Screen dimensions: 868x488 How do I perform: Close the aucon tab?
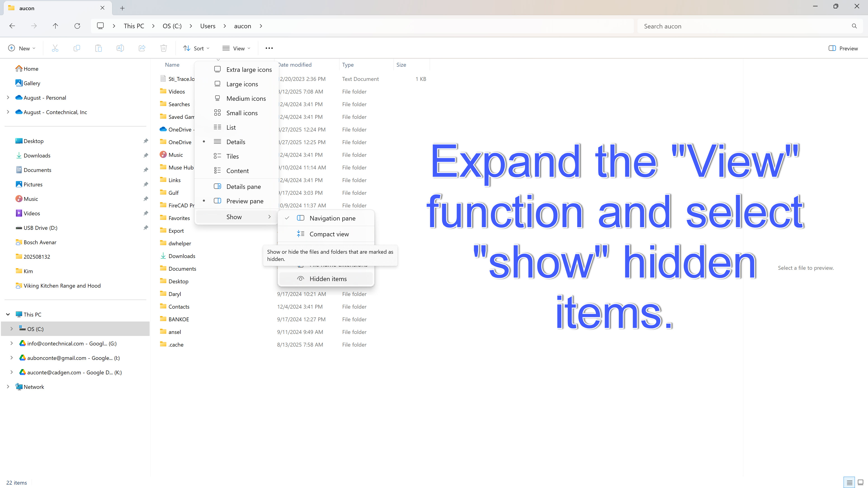(x=102, y=8)
